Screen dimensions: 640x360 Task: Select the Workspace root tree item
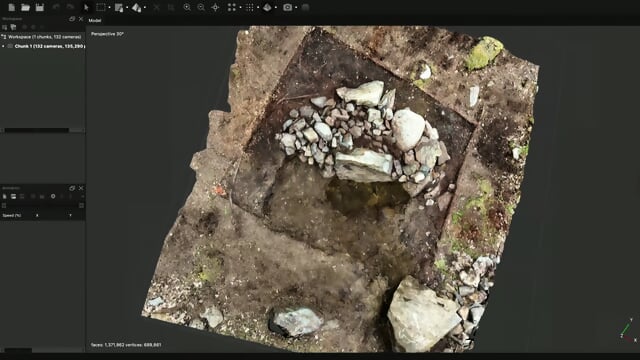[44, 37]
